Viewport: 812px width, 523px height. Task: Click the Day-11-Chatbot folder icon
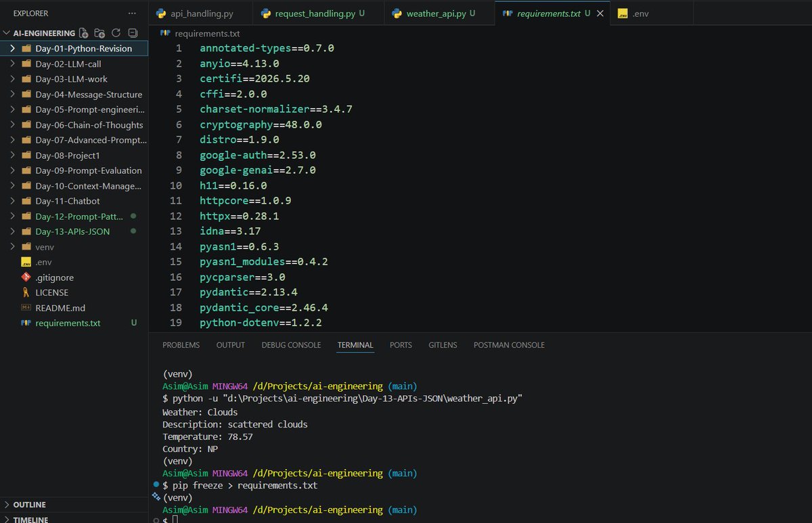[x=26, y=201]
